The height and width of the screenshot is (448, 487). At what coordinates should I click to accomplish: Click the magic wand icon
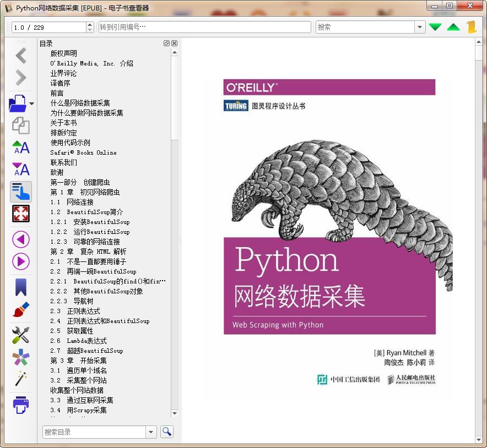[21, 379]
